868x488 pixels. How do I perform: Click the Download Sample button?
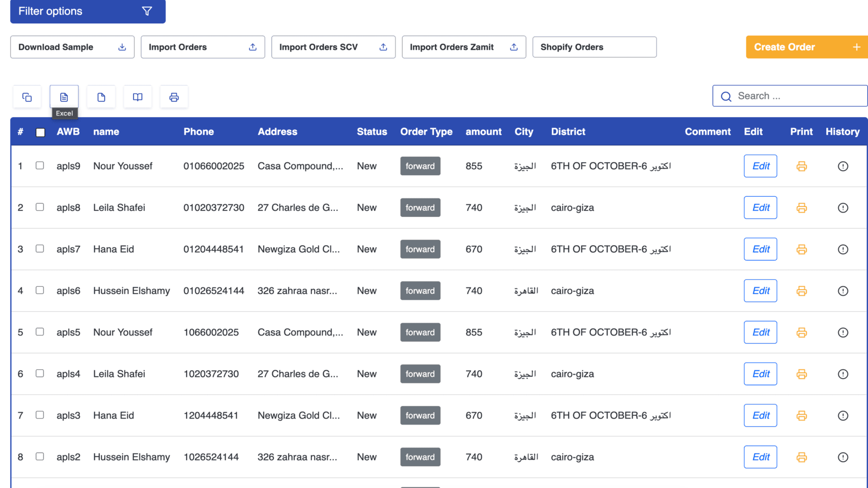pos(72,47)
